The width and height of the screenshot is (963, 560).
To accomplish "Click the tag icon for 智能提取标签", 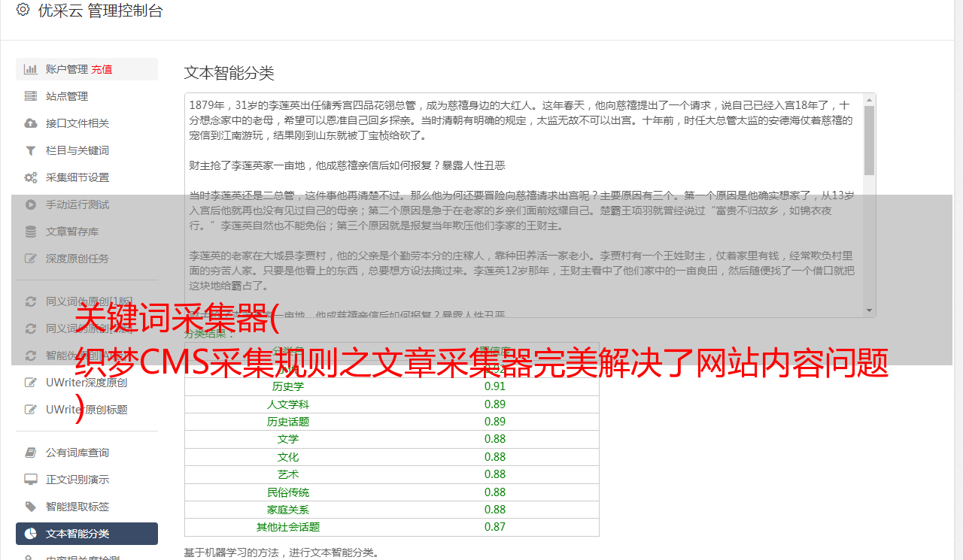I will 31,507.
